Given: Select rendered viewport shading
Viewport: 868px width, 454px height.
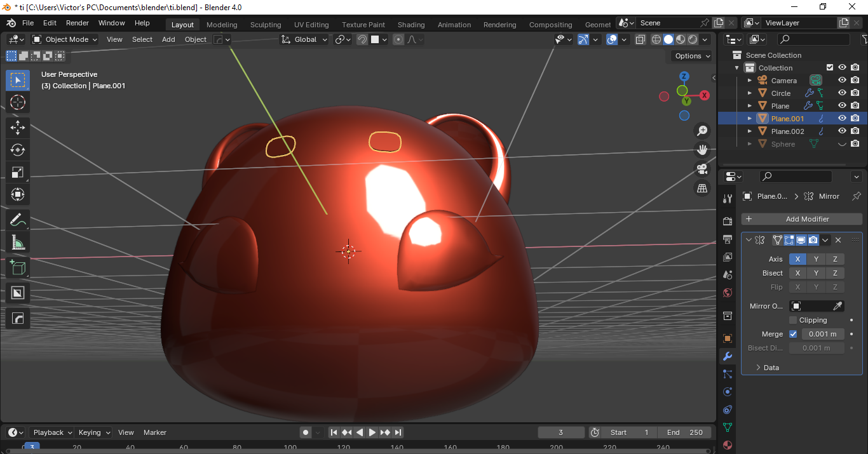Looking at the screenshot, I should [x=693, y=39].
